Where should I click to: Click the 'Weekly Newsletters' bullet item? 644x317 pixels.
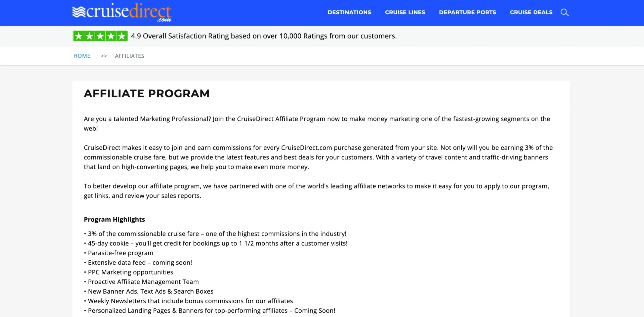point(188,301)
